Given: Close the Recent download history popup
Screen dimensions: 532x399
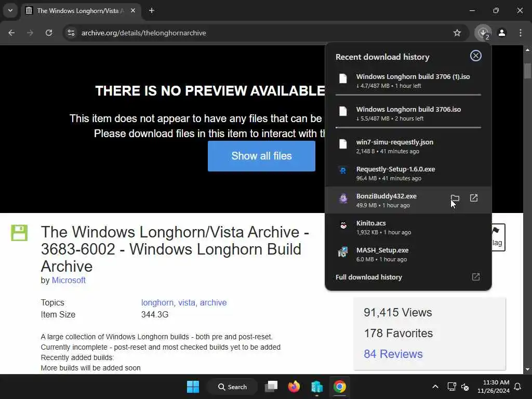Looking at the screenshot, I should [476, 56].
